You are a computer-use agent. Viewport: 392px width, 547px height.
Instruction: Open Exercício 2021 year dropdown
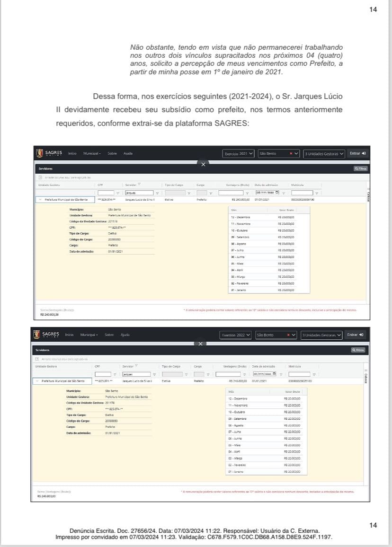tap(239, 154)
